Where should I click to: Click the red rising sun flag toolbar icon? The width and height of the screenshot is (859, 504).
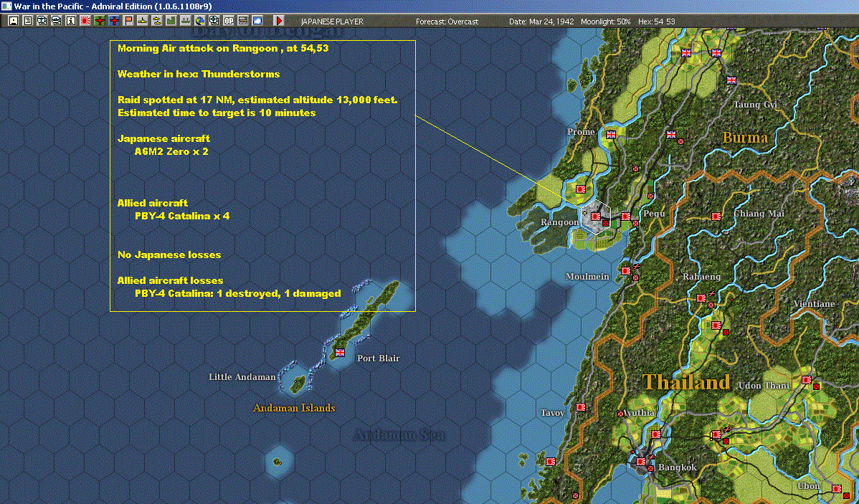85,21
